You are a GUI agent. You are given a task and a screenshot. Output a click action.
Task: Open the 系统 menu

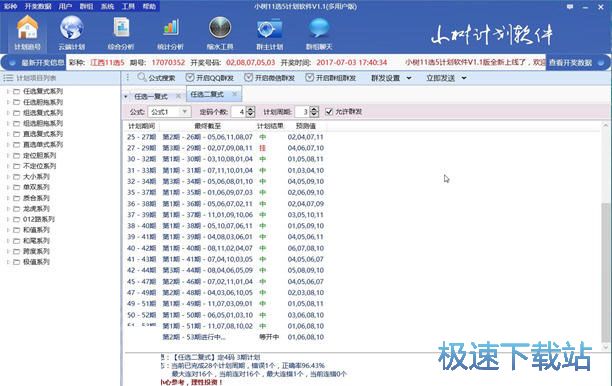pyautogui.click(x=107, y=6)
